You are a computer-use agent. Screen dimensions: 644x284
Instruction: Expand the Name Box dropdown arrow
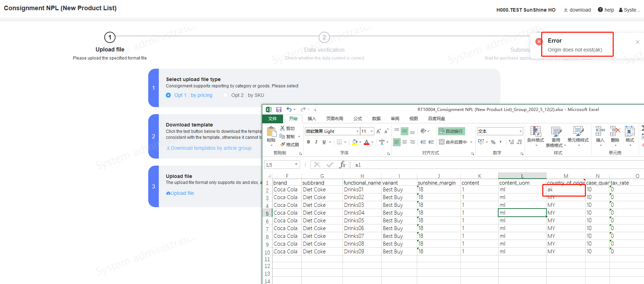[296, 165]
